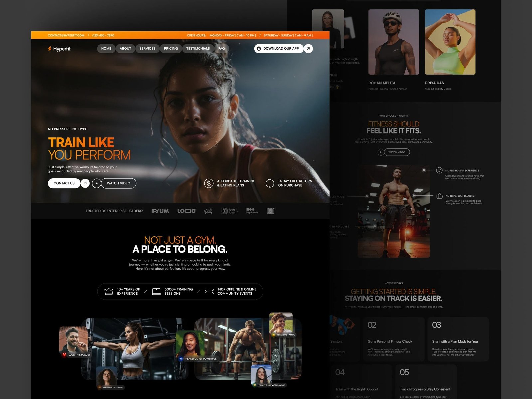Viewport: 532px width, 399px height.
Task: Go to the About nav item
Action: pos(125,49)
